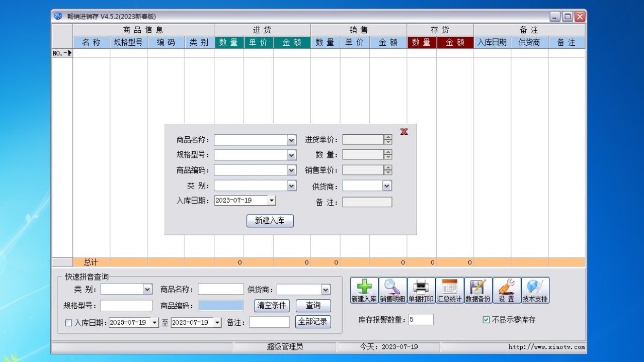Uncheck 不显示零库存 option
This screenshot has width=644, height=362.
tap(486, 319)
